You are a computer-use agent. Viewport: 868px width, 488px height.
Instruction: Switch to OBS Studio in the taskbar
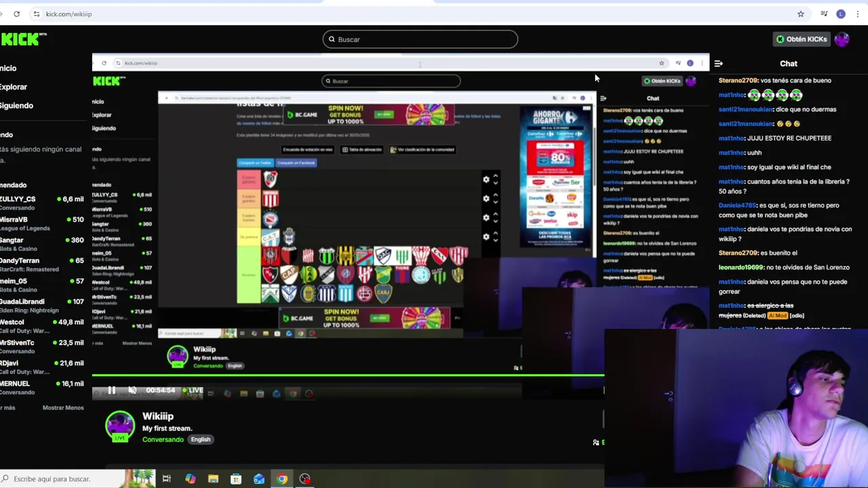pos(305,479)
